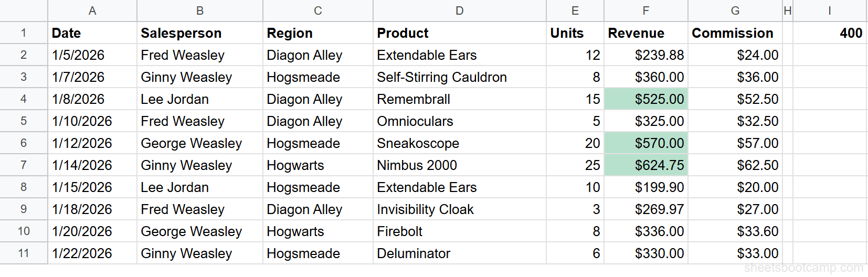Select cell I1 containing 400
This screenshot has height=277, width=868.
pos(830,33)
